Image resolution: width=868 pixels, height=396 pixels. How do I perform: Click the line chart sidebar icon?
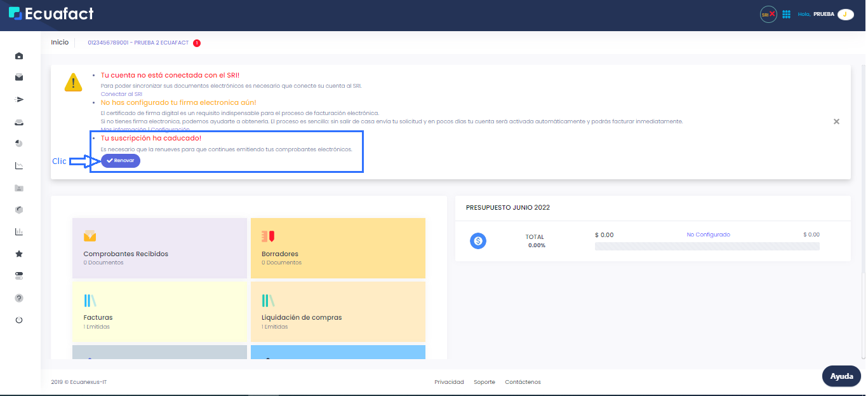[x=19, y=166]
